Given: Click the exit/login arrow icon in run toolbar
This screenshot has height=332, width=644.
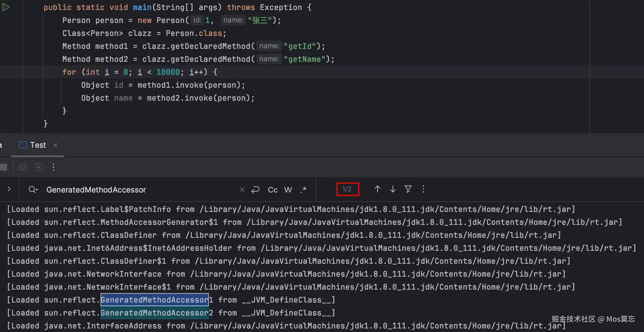Looking at the screenshot, I should pyautogui.click(x=39, y=167).
